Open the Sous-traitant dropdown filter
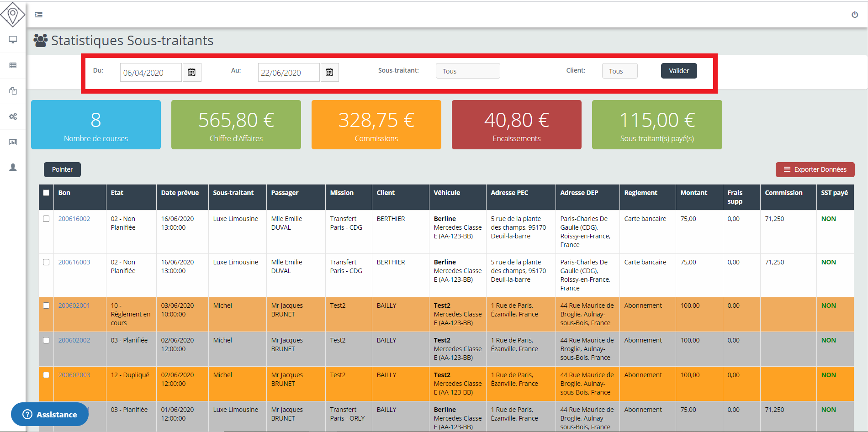The image size is (868, 432). tap(467, 71)
